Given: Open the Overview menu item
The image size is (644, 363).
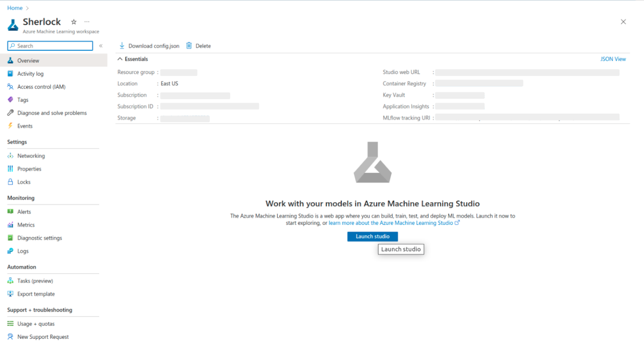Looking at the screenshot, I should coord(54,60).
